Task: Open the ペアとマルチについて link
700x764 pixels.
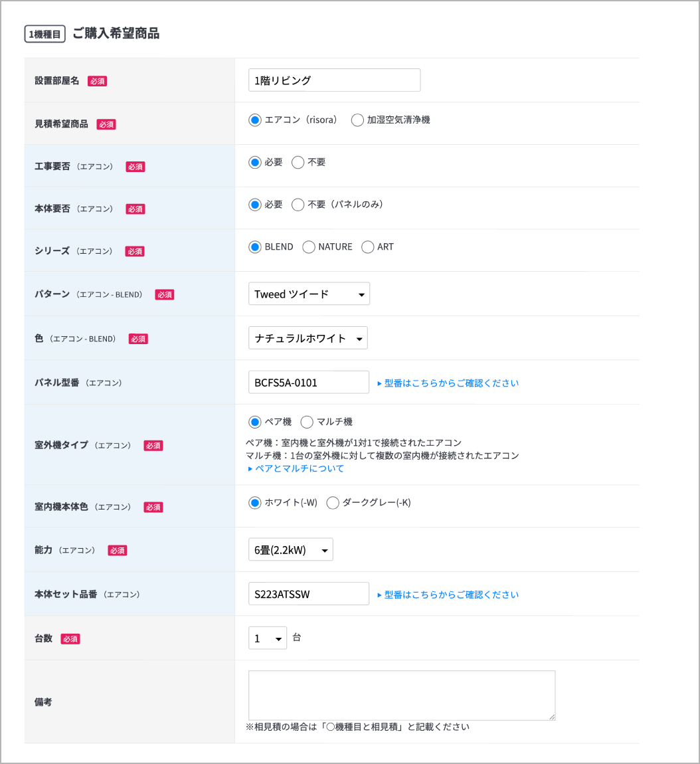Action: click(296, 468)
